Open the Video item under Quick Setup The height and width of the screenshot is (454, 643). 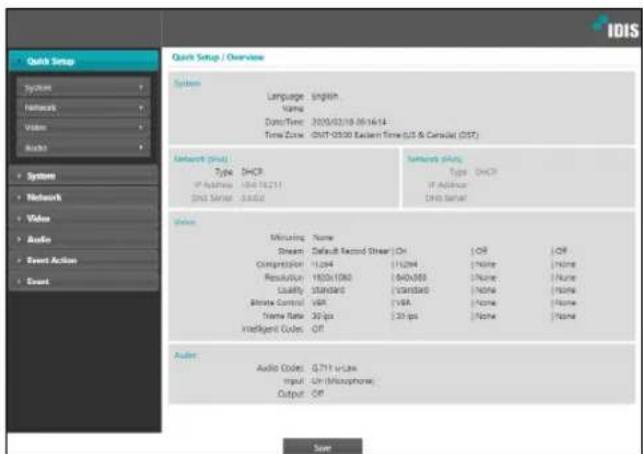[x=84, y=128]
